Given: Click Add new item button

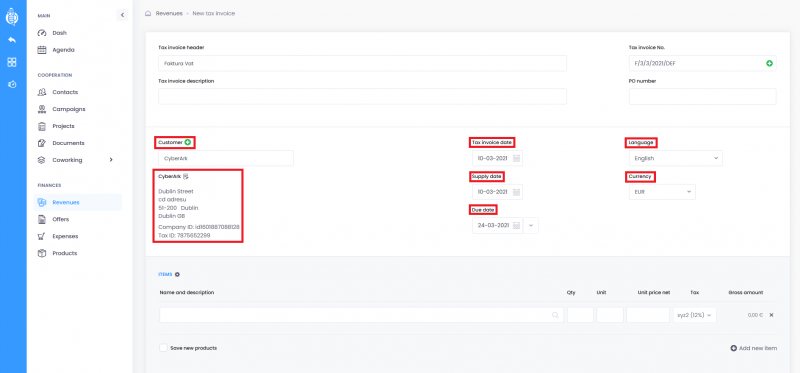Looking at the screenshot, I should [754, 348].
